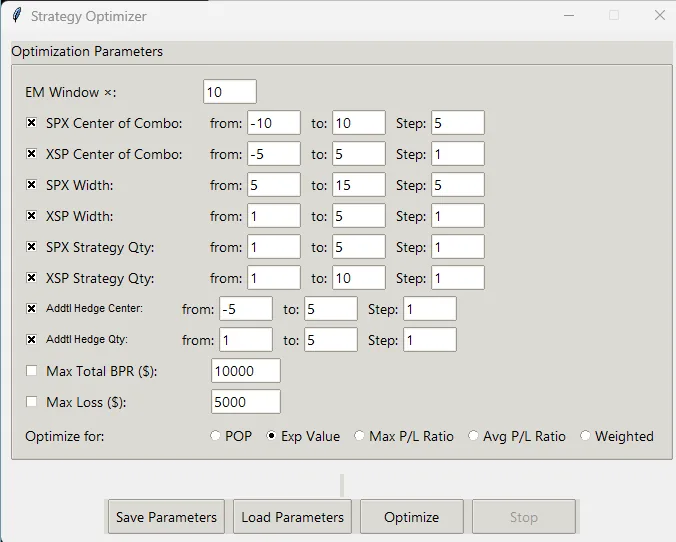The image size is (676, 542).
Task: Select POP optimization radio button
Action: tap(215, 436)
